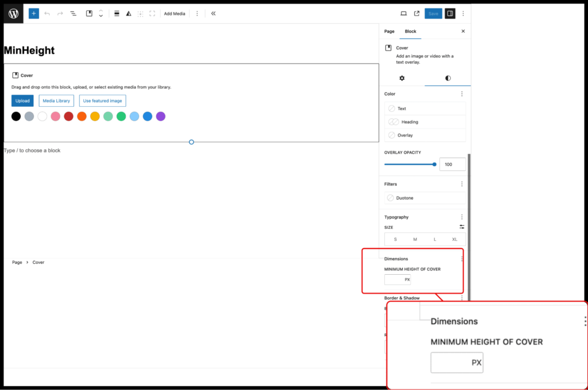Choose the red overlay color swatch

[x=68, y=116]
